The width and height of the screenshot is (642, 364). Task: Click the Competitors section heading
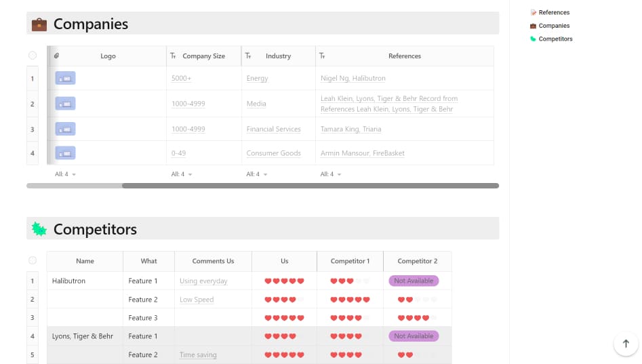[95, 229]
